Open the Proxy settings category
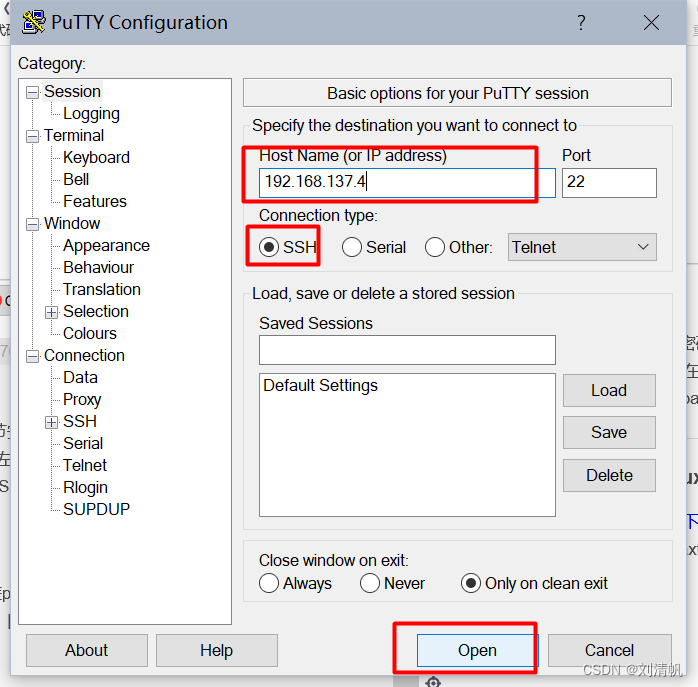698x687 pixels. click(x=82, y=399)
